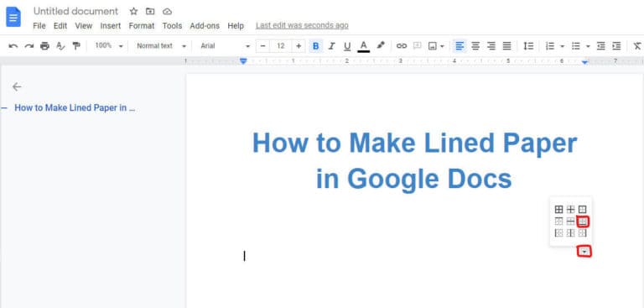This screenshot has height=308, width=644.
Task: Select the outline heading 'How to Make Lined Paper in ...'
Action: 75,108
